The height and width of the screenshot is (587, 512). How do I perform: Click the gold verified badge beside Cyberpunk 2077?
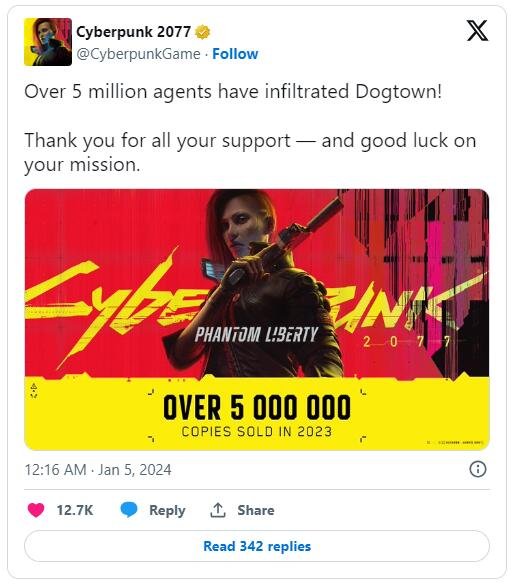pyautogui.click(x=203, y=32)
